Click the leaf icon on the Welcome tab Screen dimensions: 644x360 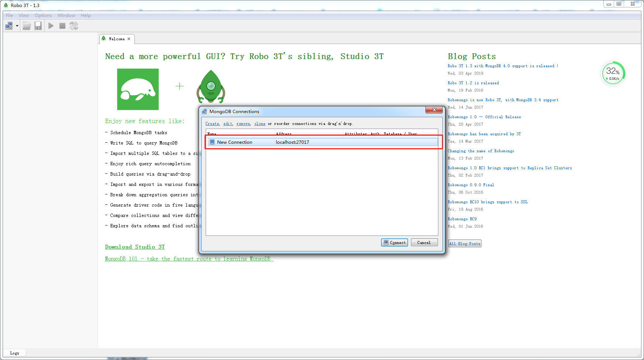pyautogui.click(x=105, y=38)
